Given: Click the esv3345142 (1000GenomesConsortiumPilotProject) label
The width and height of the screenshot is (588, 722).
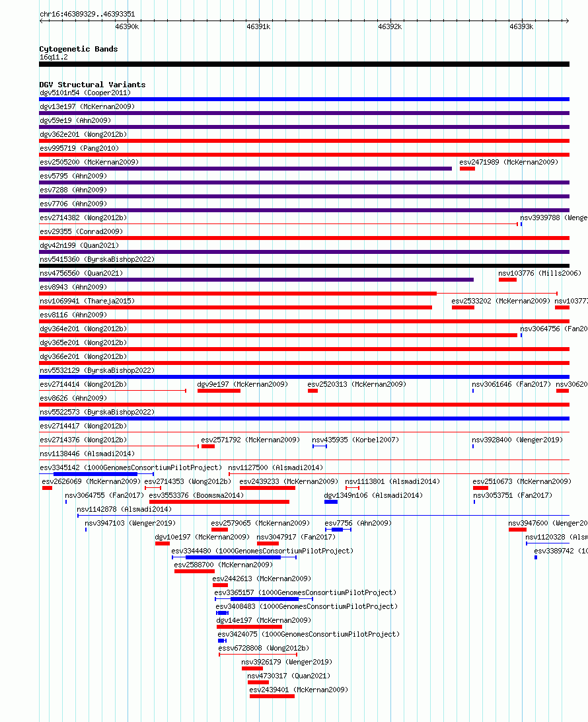Looking at the screenshot, I should (x=131, y=467).
